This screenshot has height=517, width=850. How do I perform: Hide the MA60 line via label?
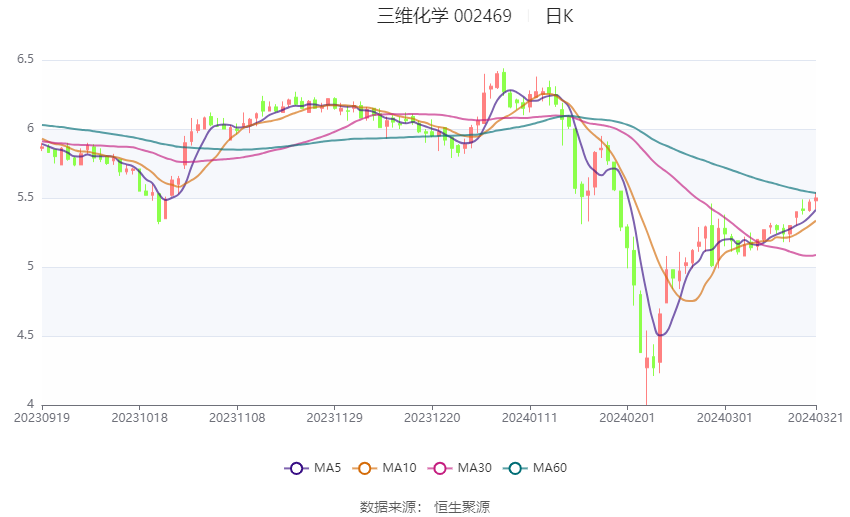pyautogui.click(x=550, y=468)
